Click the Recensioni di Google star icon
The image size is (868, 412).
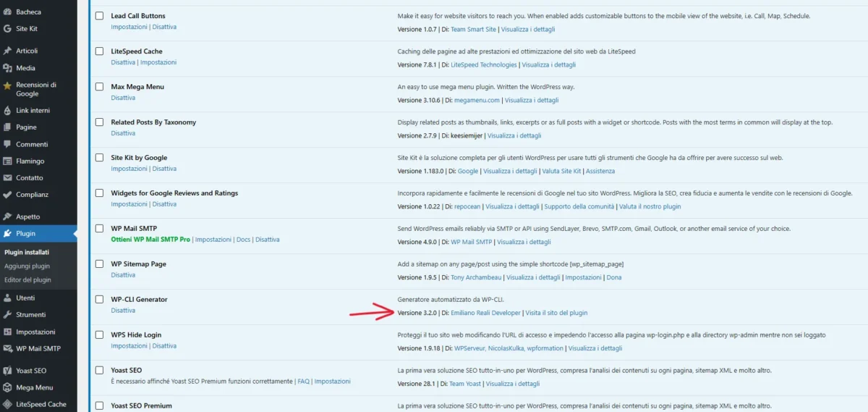[7, 85]
